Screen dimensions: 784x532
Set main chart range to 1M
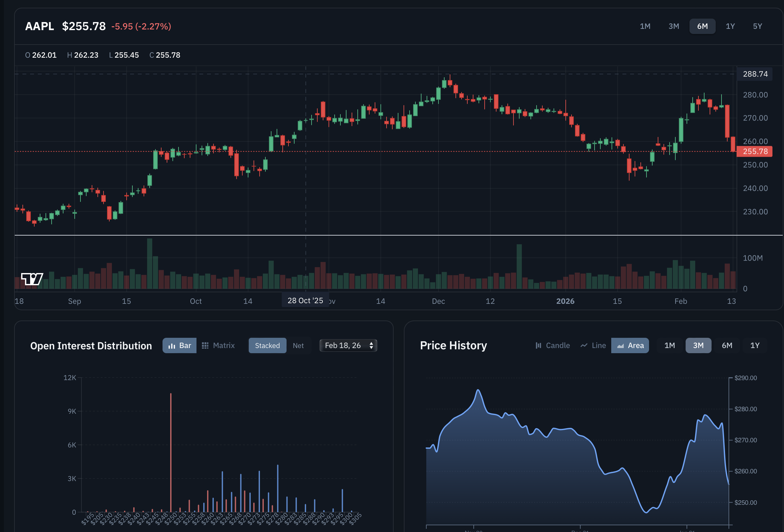coord(645,26)
